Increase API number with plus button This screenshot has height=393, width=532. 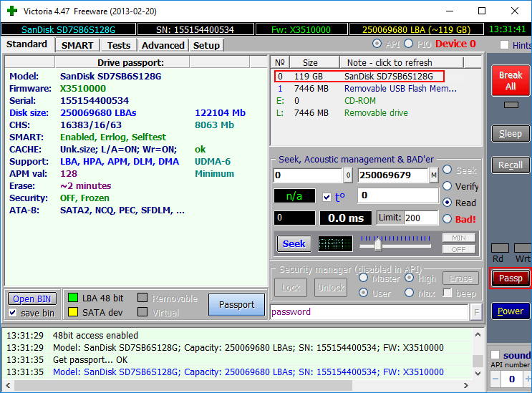528,379
